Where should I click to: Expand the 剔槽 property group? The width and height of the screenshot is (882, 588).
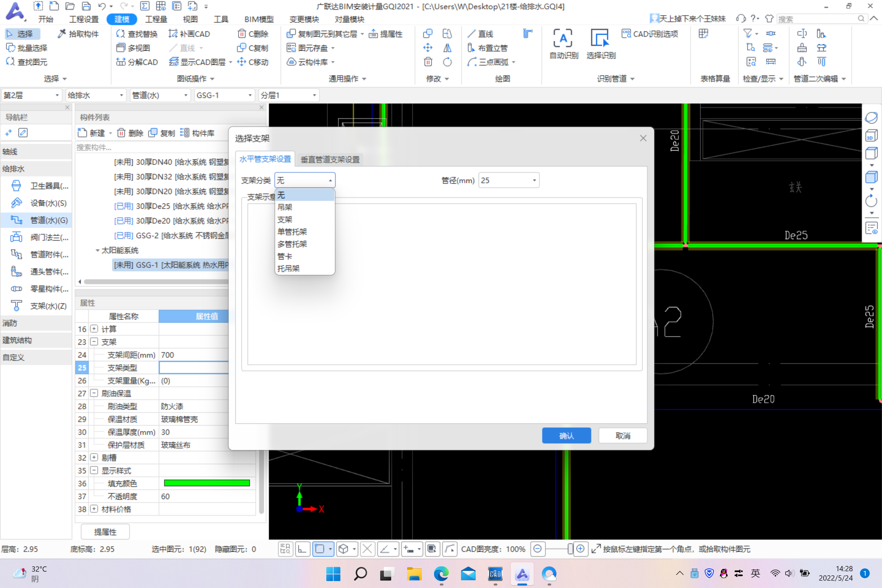pyautogui.click(x=94, y=457)
